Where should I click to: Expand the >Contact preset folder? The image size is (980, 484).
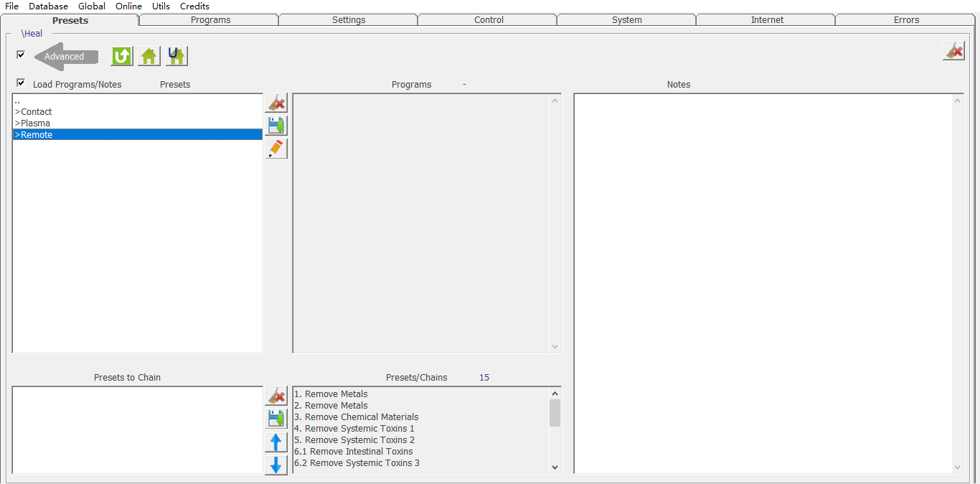point(36,112)
